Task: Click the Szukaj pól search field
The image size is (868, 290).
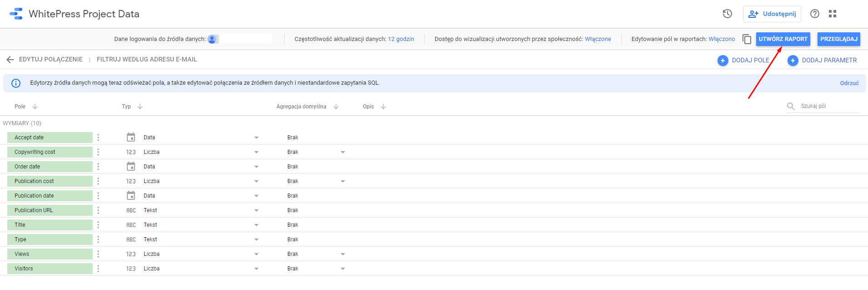Action: [830, 106]
